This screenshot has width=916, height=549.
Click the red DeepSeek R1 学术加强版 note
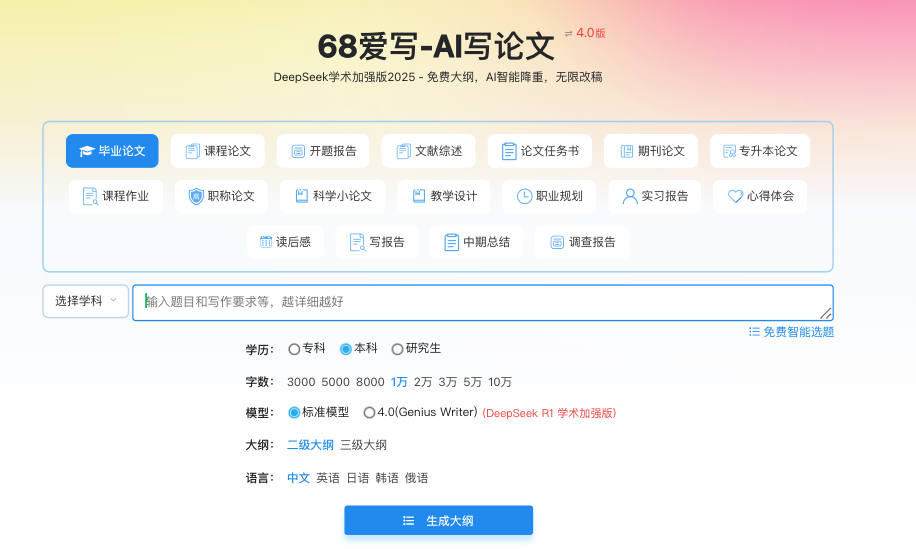pyautogui.click(x=549, y=413)
